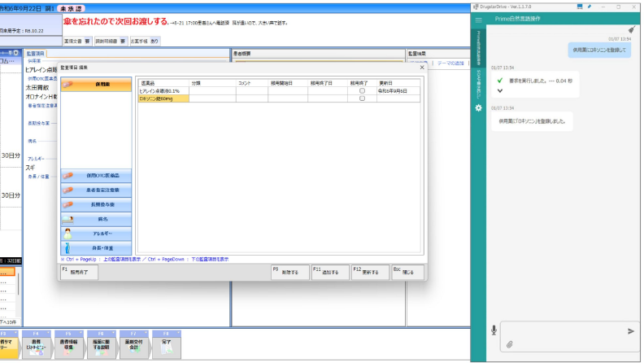Expand the chevron under the execution result message
This screenshot has height=363, width=644.
point(499,90)
